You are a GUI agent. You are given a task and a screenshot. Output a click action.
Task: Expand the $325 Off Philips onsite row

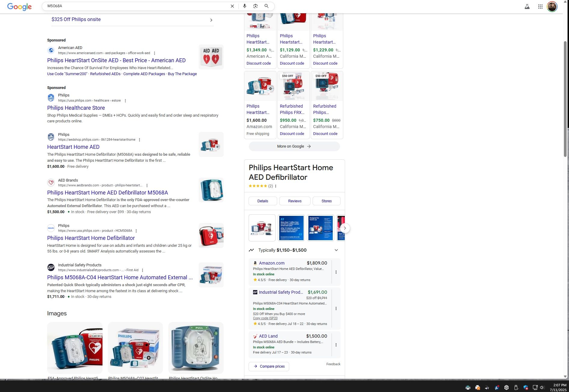click(x=132, y=20)
